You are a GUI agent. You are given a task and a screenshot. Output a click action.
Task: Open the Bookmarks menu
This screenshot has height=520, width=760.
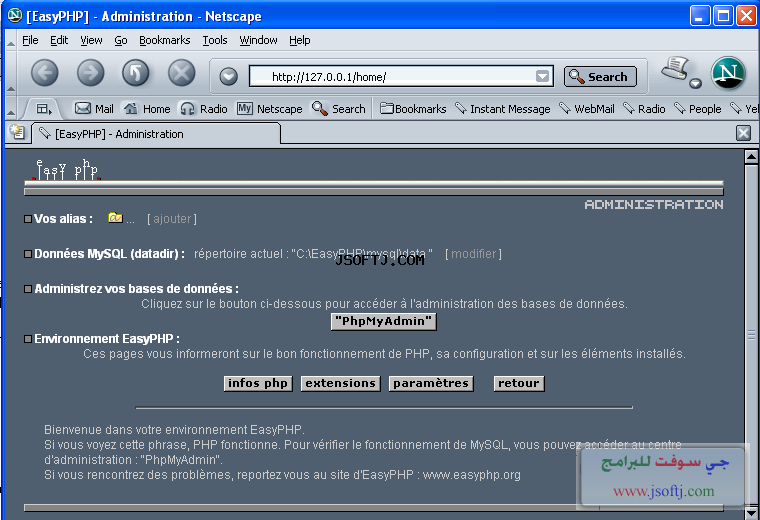[x=164, y=40]
